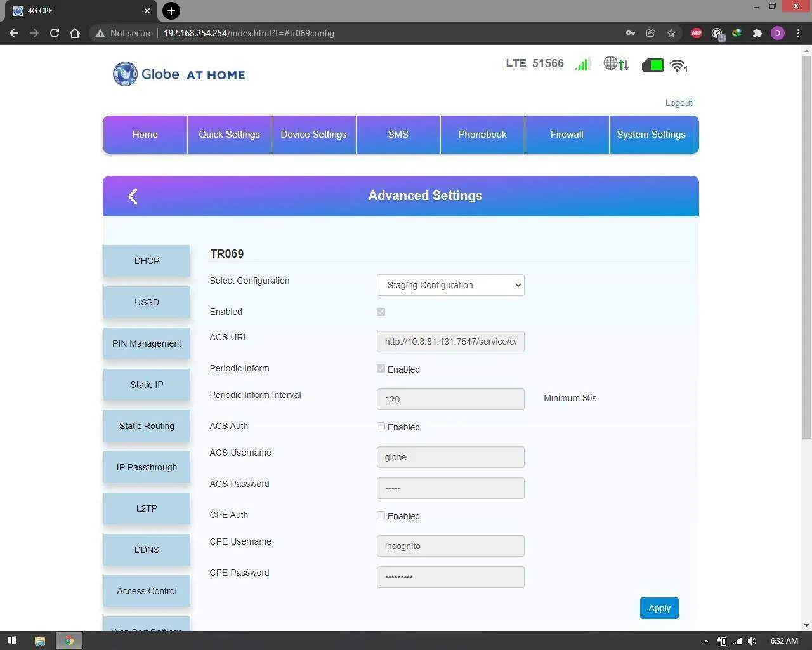The image size is (812, 650).
Task: Open the Quick Settings tab
Action: click(x=229, y=135)
